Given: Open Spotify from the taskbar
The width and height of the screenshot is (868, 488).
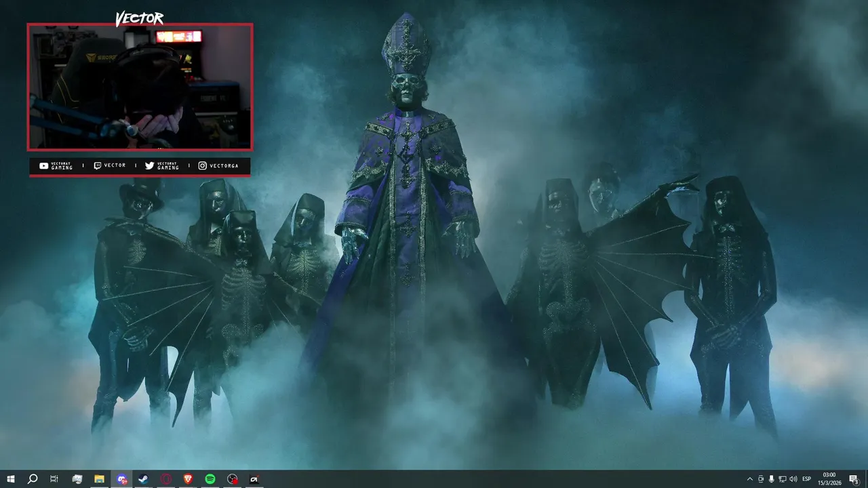Looking at the screenshot, I should (x=210, y=479).
